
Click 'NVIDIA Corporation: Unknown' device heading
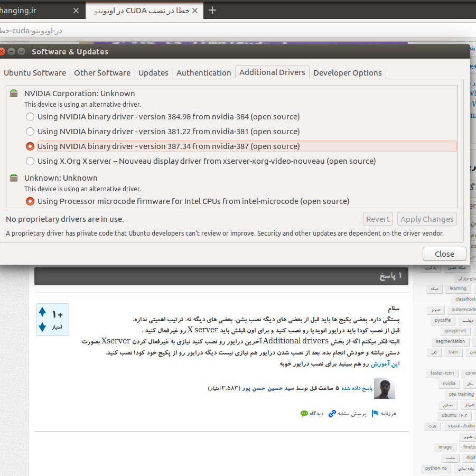80,94
